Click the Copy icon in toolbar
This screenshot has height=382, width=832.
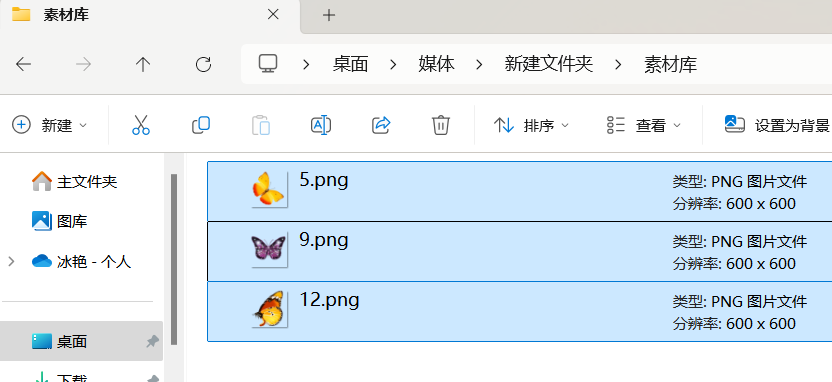click(x=201, y=125)
